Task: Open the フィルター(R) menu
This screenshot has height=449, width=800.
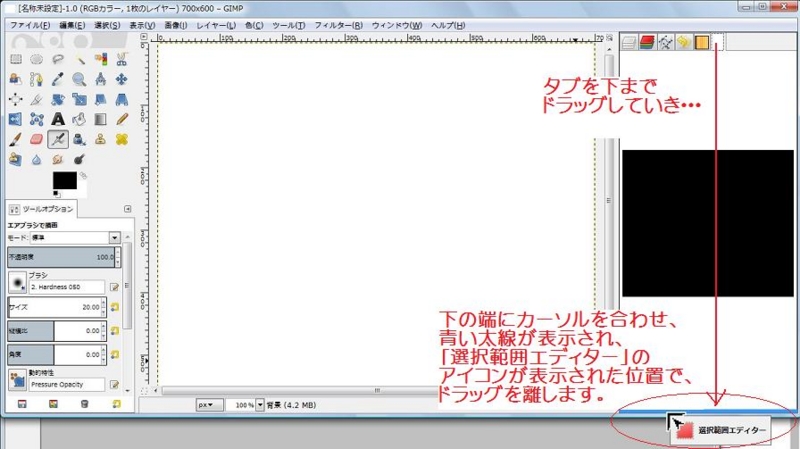Action: [x=338, y=25]
